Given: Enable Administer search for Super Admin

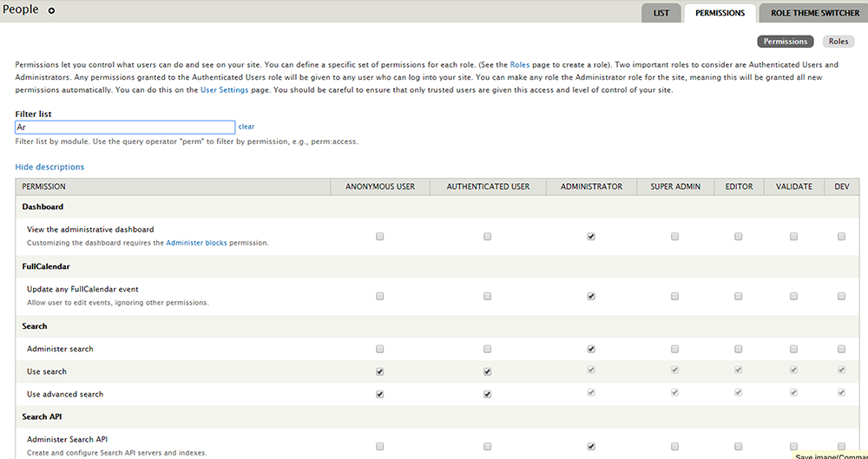Looking at the screenshot, I should pos(675,349).
